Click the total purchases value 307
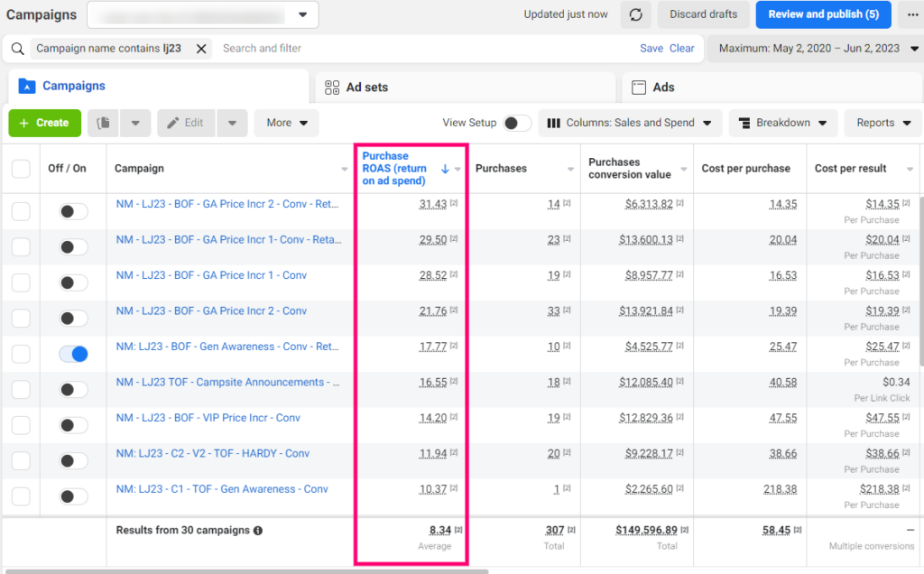924x574 pixels. [x=555, y=531]
